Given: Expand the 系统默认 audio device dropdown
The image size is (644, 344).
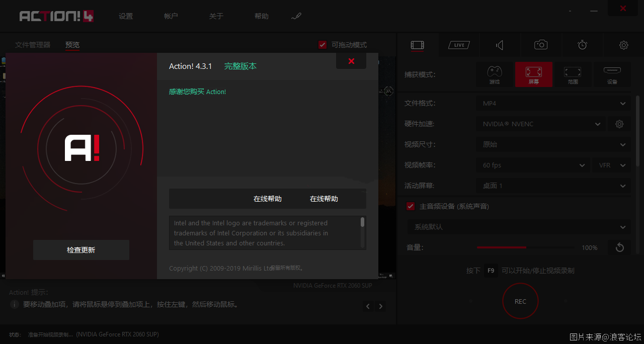Looking at the screenshot, I should [x=519, y=227].
